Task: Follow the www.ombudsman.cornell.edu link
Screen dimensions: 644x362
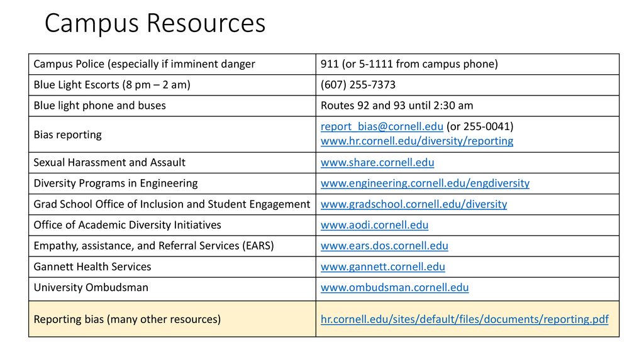Action: click(x=394, y=287)
